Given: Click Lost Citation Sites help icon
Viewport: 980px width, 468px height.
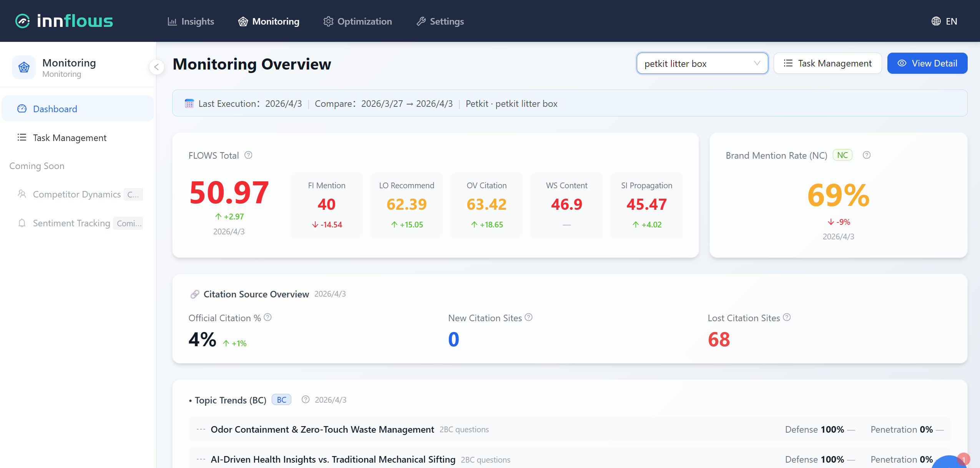Looking at the screenshot, I should click(x=787, y=317).
